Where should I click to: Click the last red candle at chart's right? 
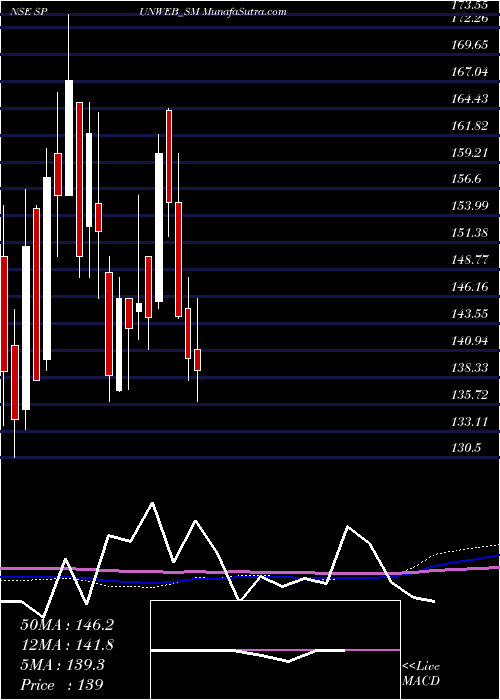tap(197, 360)
